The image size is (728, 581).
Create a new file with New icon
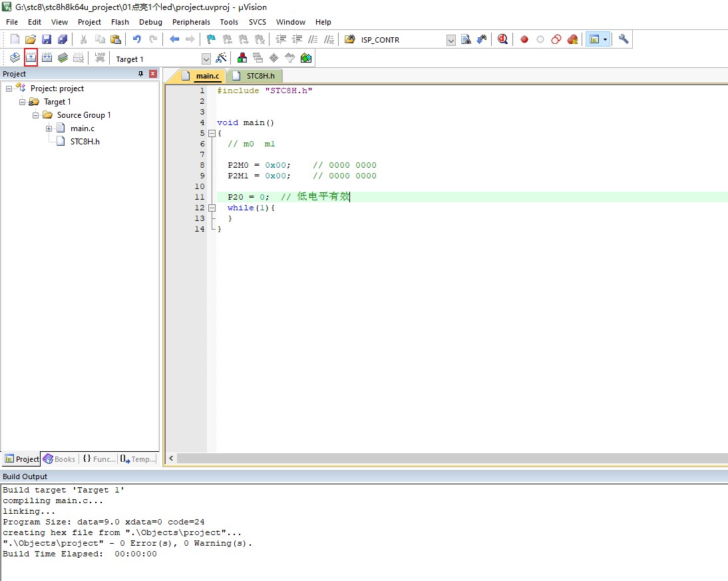click(x=15, y=39)
